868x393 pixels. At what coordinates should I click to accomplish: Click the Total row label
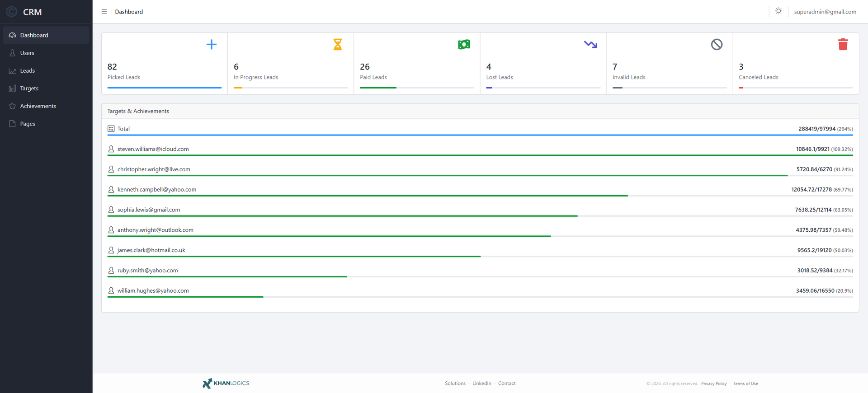coord(123,129)
